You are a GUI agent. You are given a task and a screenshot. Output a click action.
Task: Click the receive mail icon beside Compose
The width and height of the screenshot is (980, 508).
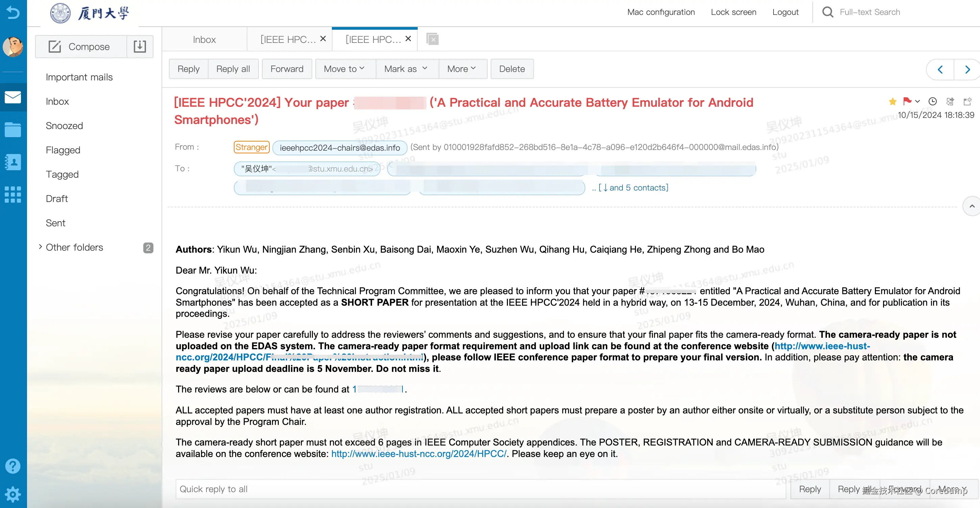click(140, 46)
